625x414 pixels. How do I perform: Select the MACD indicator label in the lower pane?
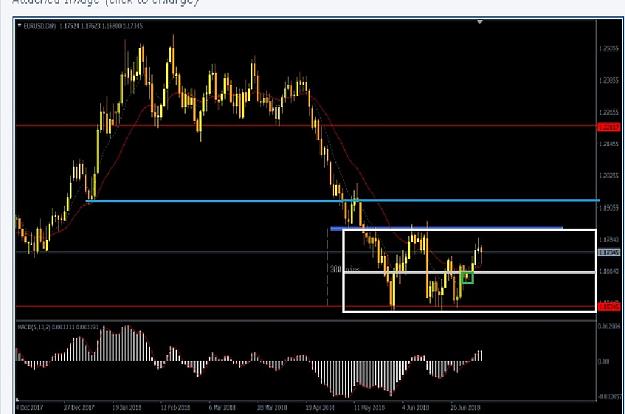click(58, 327)
